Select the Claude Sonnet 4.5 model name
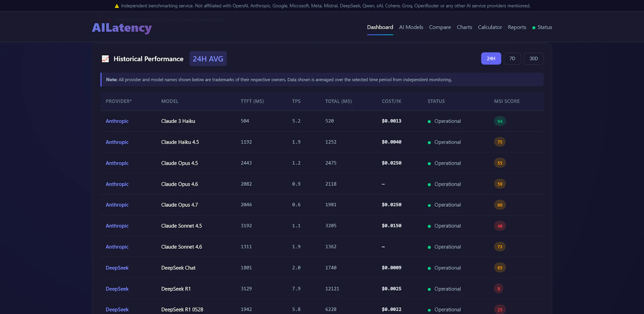 pos(182,226)
